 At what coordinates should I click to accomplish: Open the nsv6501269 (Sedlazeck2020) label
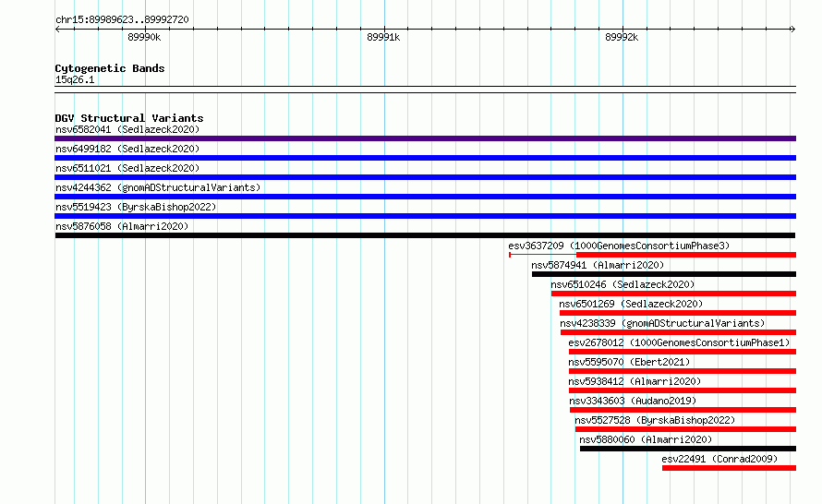(x=631, y=304)
